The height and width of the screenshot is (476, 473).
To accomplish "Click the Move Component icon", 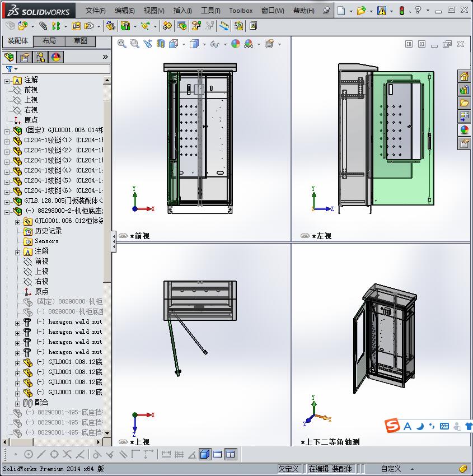I will pos(89,26).
